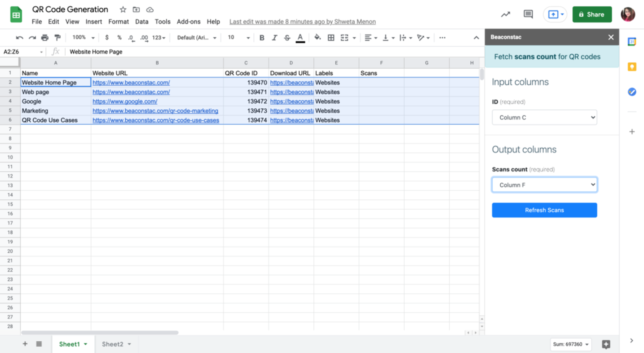The image size is (644, 353).
Task: Increase decimal places icon
Action: (144, 38)
